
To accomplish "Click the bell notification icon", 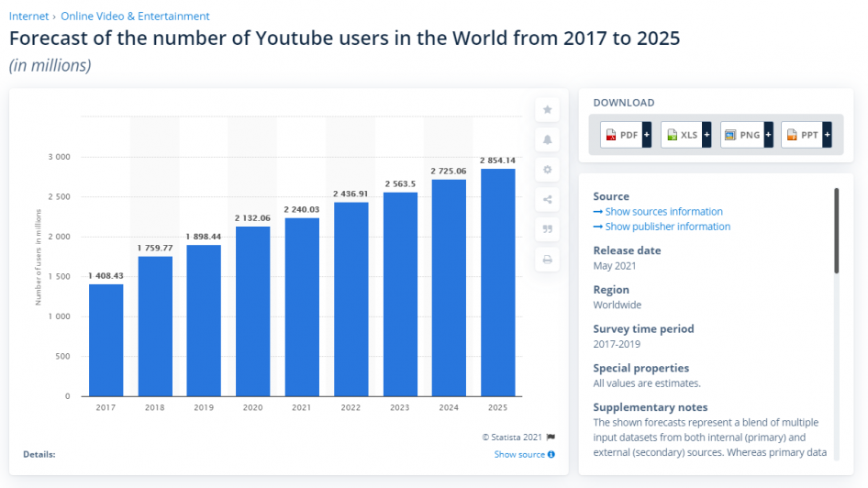I will pyautogui.click(x=547, y=139).
